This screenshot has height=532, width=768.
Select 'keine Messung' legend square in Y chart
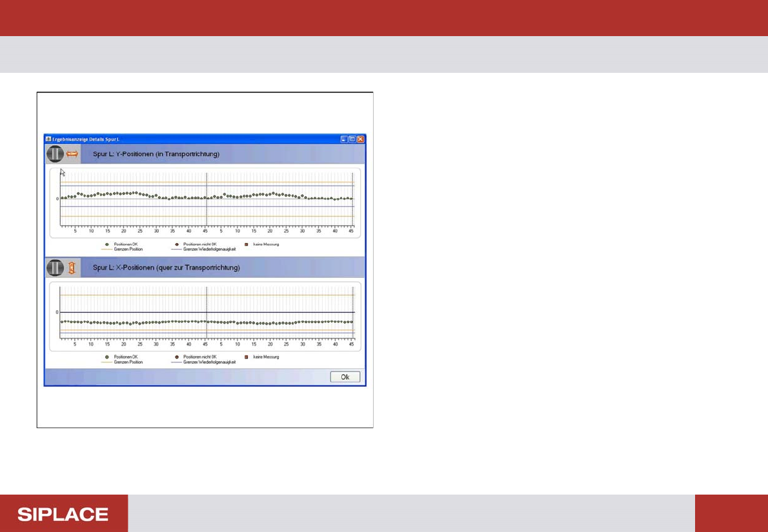[247, 244]
